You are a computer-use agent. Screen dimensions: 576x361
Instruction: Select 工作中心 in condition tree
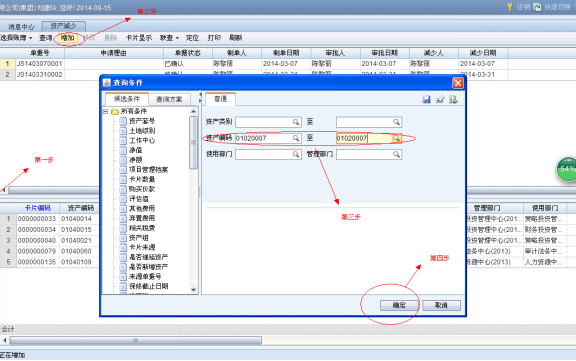142,140
